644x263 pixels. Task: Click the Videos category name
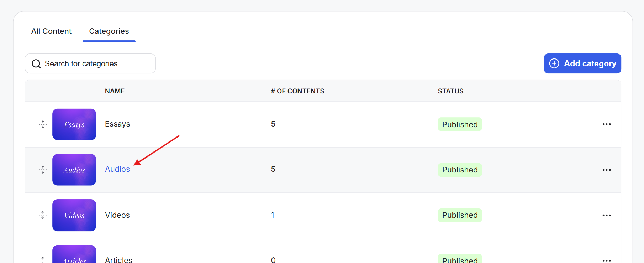click(117, 215)
